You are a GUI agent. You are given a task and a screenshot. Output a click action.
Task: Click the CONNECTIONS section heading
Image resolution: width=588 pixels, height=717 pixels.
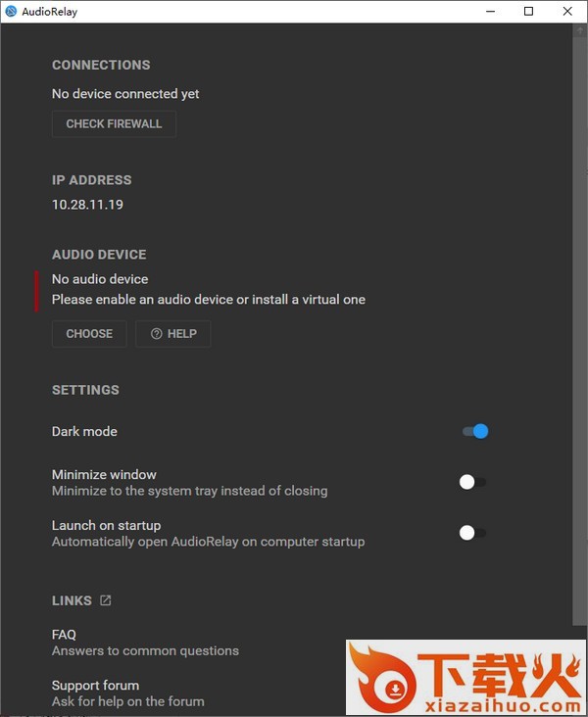click(x=101, y=65)
